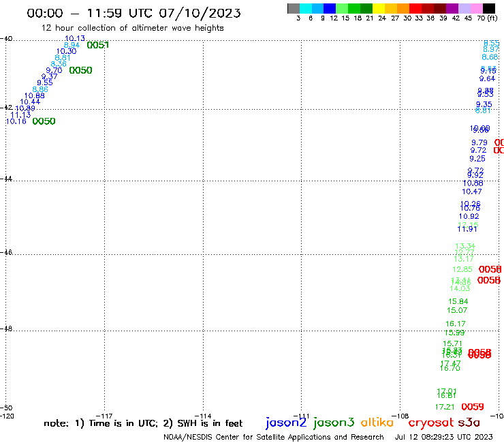Viewport: 504px width, 443px height.
Task: Click the cryosat satellite legend label
Action: tap(430, 423)
